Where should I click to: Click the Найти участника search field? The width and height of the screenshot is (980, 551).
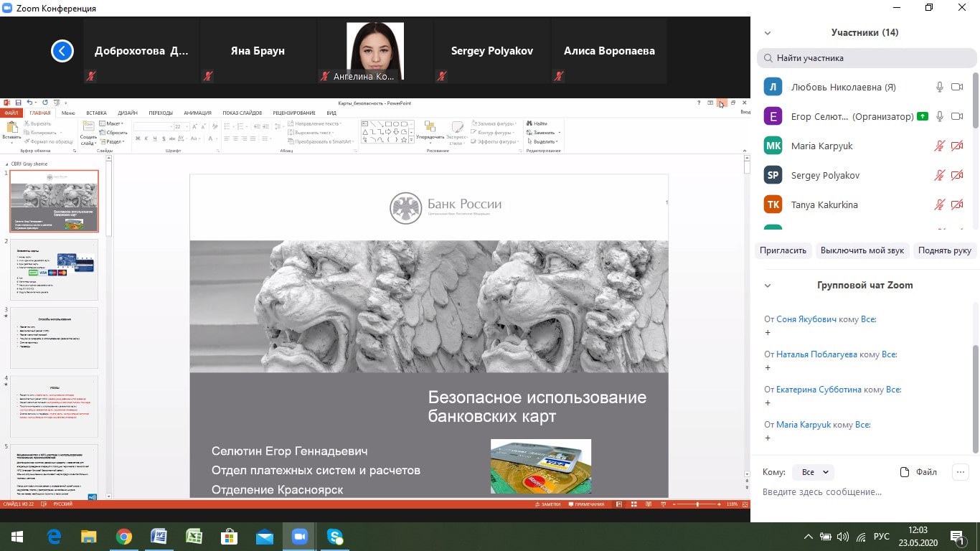(x=867, y=58)
